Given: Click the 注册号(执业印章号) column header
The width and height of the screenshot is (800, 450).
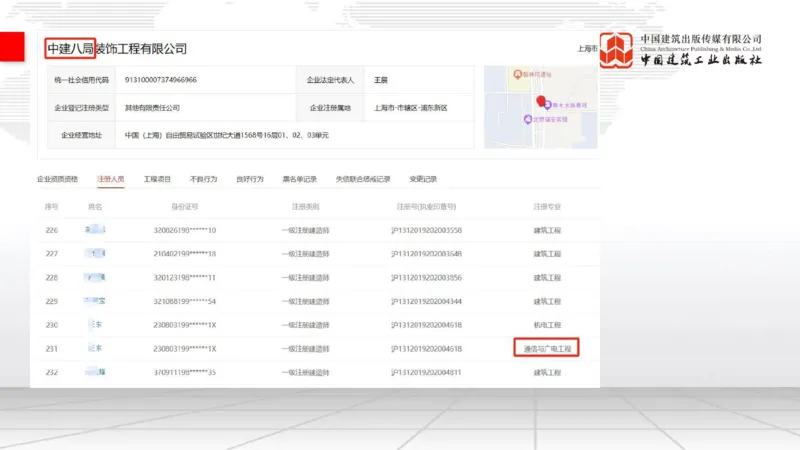Looking at the screenshot, I should point(426,207).
